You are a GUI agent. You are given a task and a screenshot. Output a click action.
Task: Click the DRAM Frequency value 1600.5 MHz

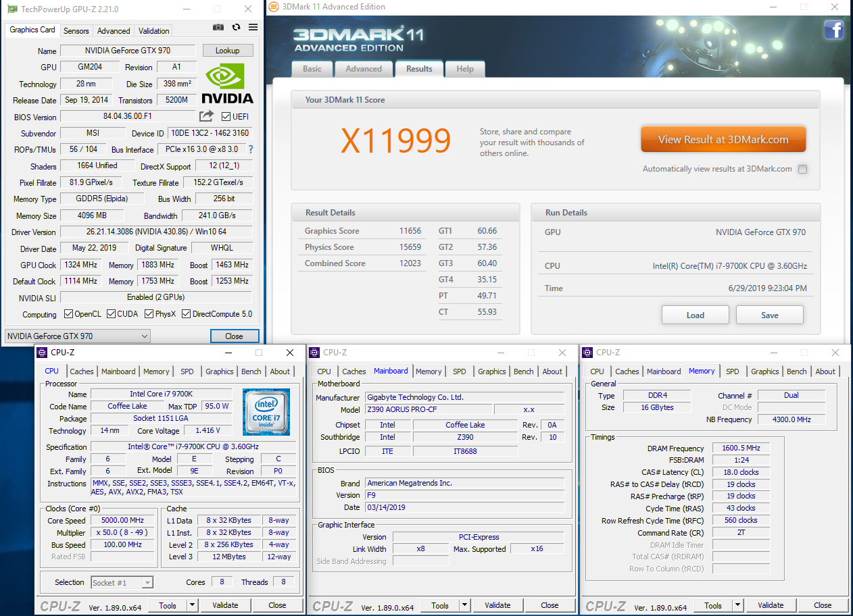click(x=741, y=448)
